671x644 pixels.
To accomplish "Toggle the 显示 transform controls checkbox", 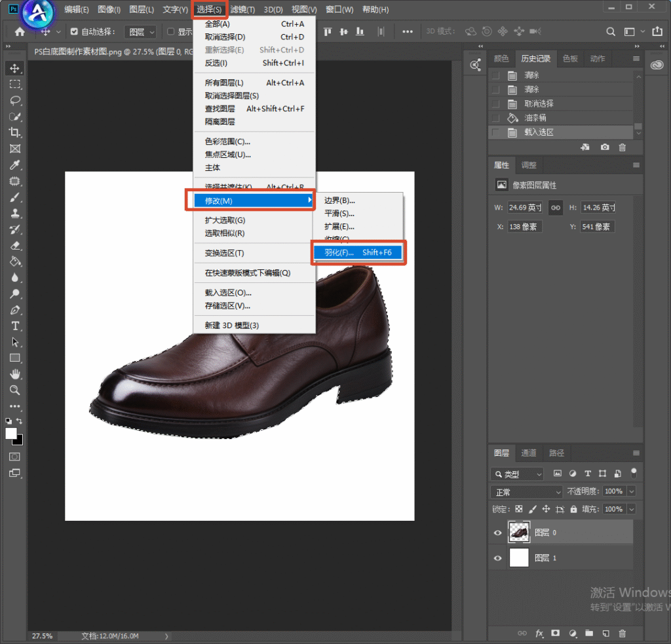I will [171, 31].
